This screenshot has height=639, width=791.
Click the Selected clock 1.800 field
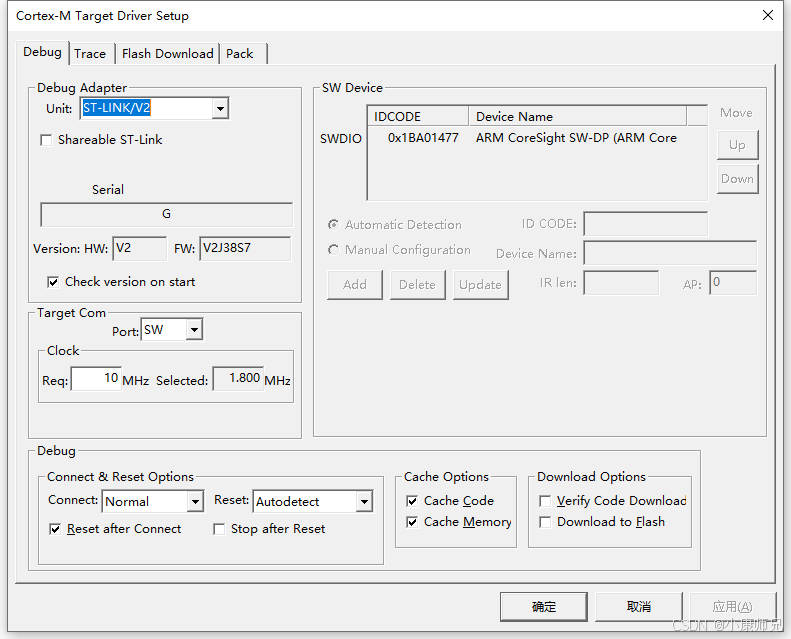(238, 378)
